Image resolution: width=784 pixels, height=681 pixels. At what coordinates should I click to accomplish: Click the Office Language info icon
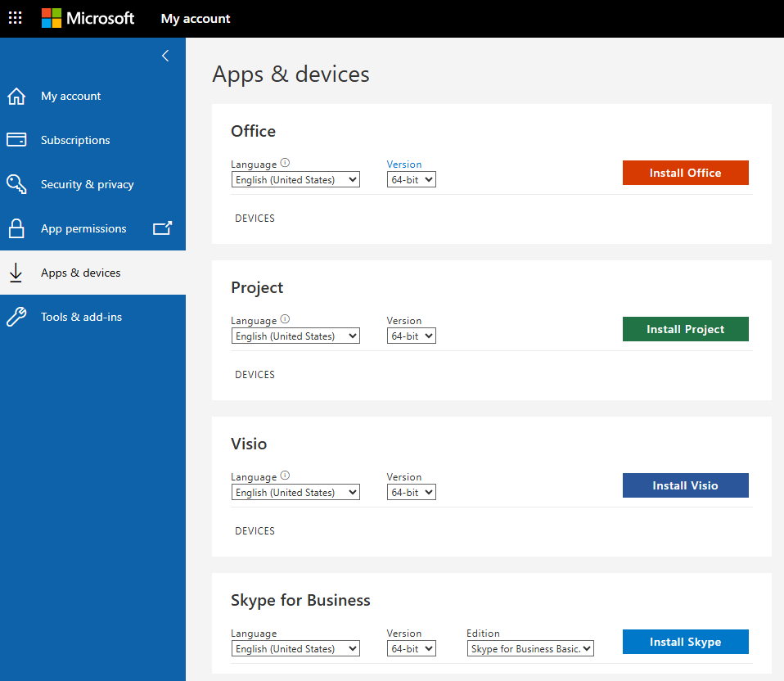tap(285, 163)
